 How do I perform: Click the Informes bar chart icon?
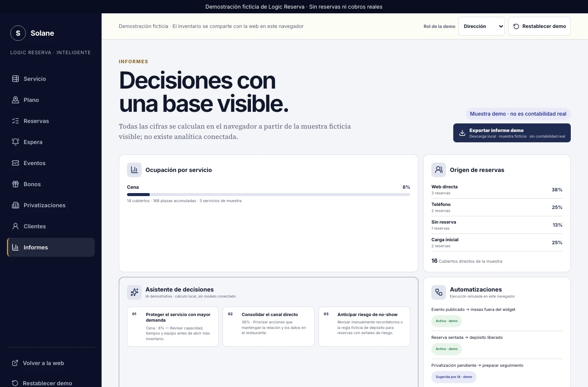coord(15,247)
